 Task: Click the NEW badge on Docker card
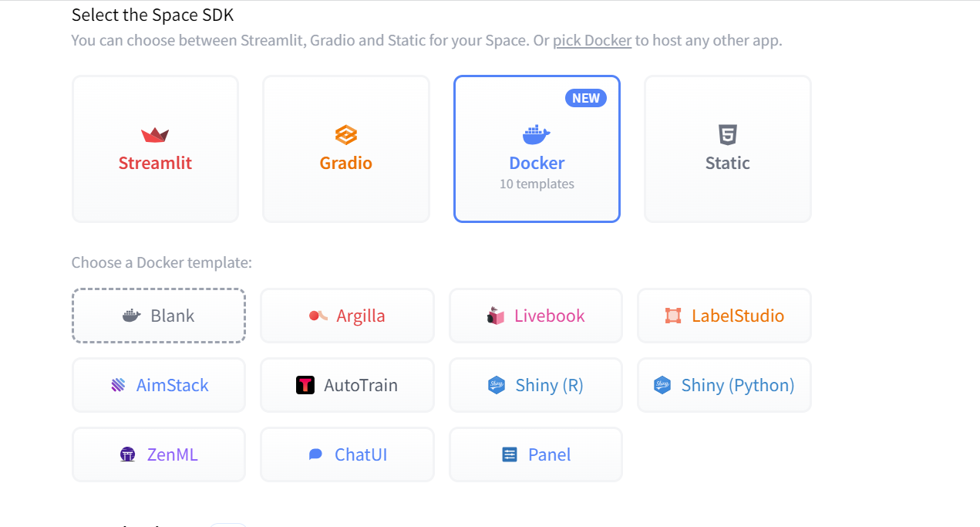tap(586, 98)
